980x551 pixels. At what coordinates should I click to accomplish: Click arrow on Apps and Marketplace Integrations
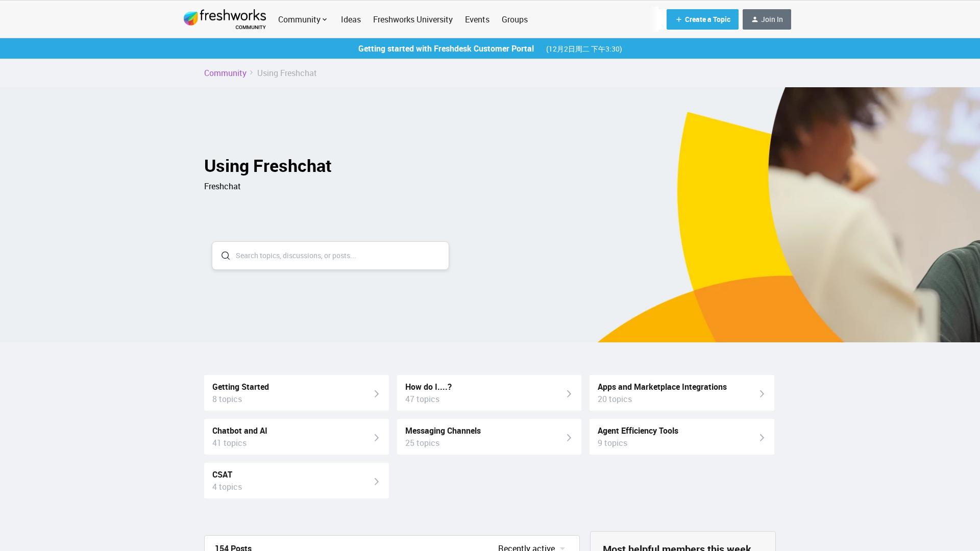tap(762, 393)
